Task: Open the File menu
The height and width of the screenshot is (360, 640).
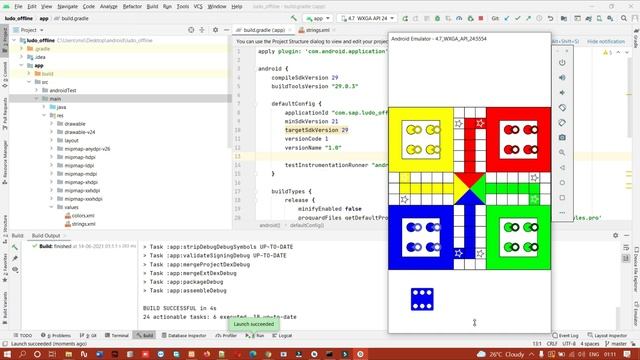Action: 18,7
